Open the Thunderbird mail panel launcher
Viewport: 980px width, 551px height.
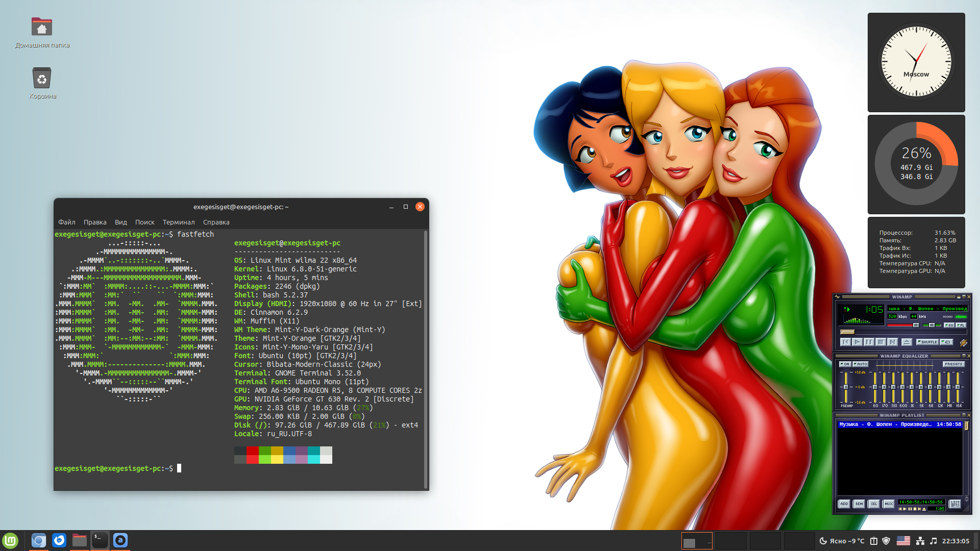[59, 540]
